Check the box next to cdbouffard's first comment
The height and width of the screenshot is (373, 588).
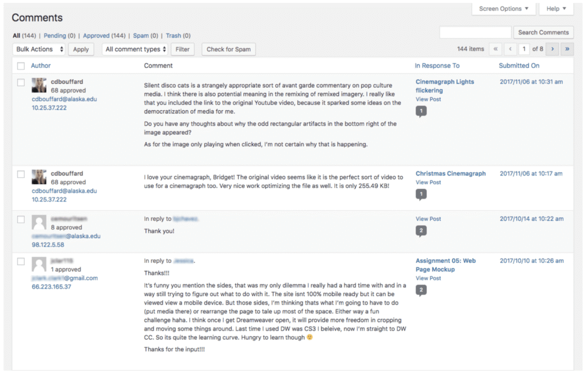(21, 81)
